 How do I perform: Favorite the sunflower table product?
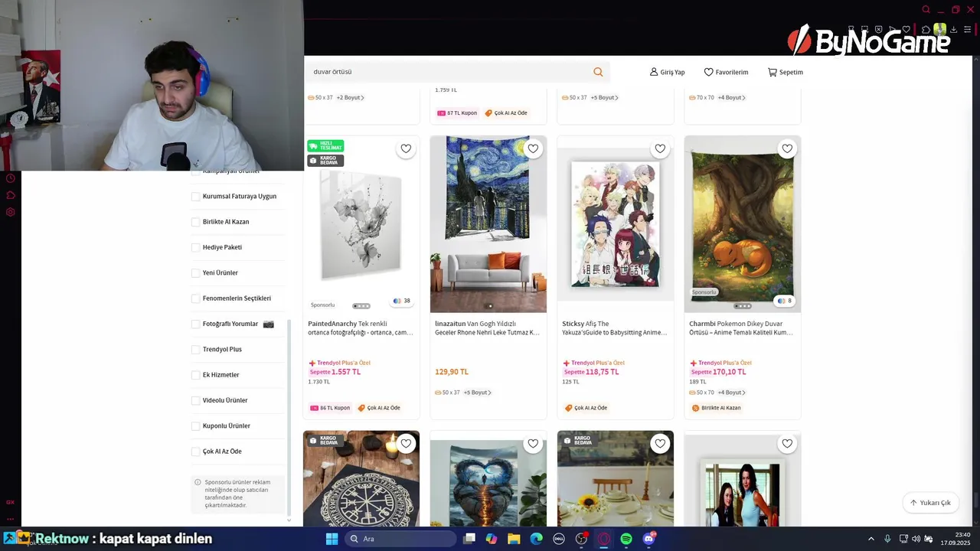[660, 443]
